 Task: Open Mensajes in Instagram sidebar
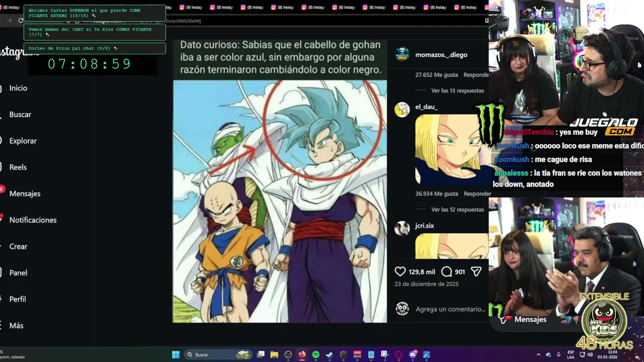pos(25,194)
